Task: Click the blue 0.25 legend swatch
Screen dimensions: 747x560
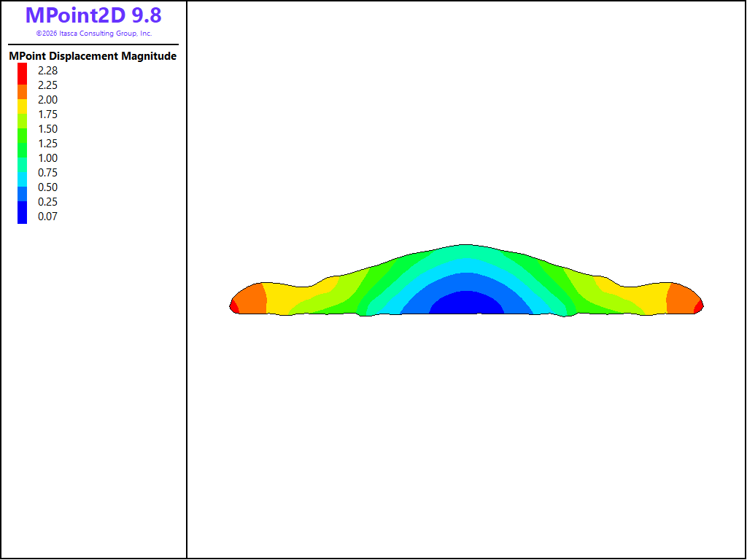Action: [23, 194]
